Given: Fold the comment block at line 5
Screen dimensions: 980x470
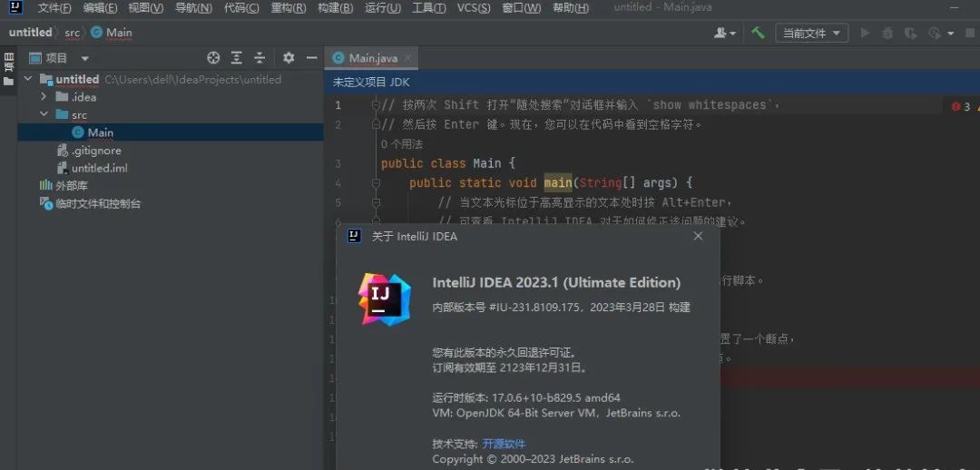Looking at the screenshot, I should (x=376, y=202).
